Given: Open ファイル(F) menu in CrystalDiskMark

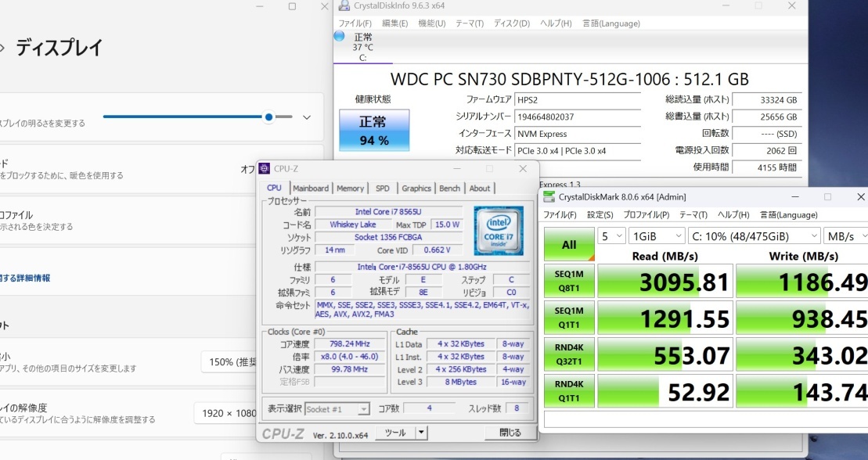Looking at the screenshot, I should point(560,215).
